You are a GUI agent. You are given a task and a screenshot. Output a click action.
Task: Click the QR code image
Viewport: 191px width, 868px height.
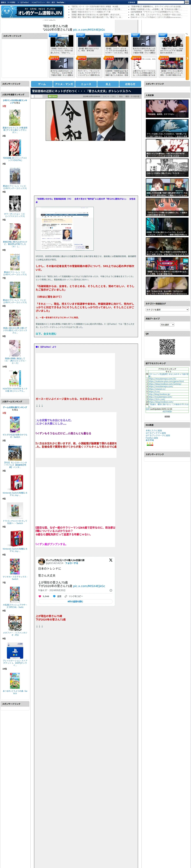[x=167, y=347]
